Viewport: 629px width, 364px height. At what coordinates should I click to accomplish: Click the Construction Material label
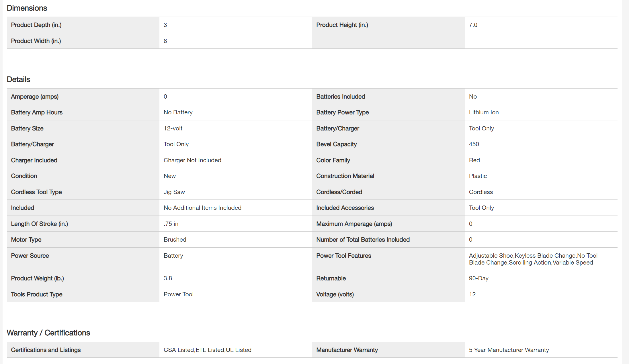pyautogui.click(x=345, y=176)
